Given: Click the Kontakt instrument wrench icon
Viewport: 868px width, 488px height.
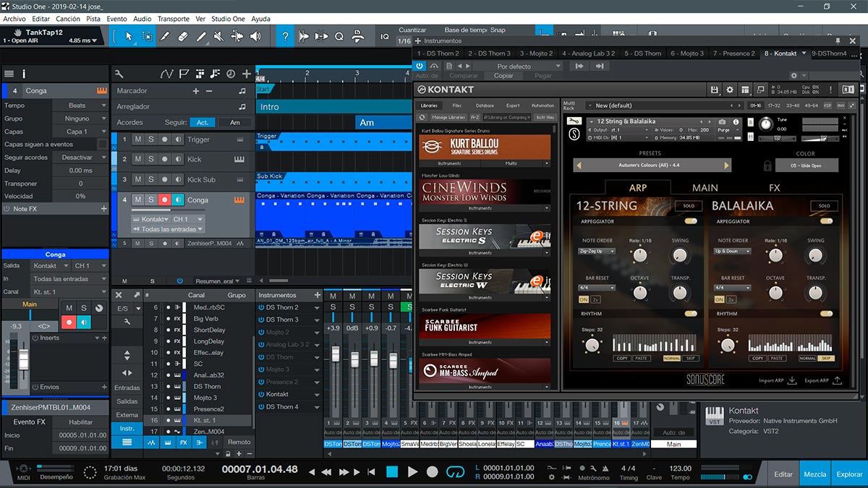Looking at the screenshot, I should (x=574, y=121).
